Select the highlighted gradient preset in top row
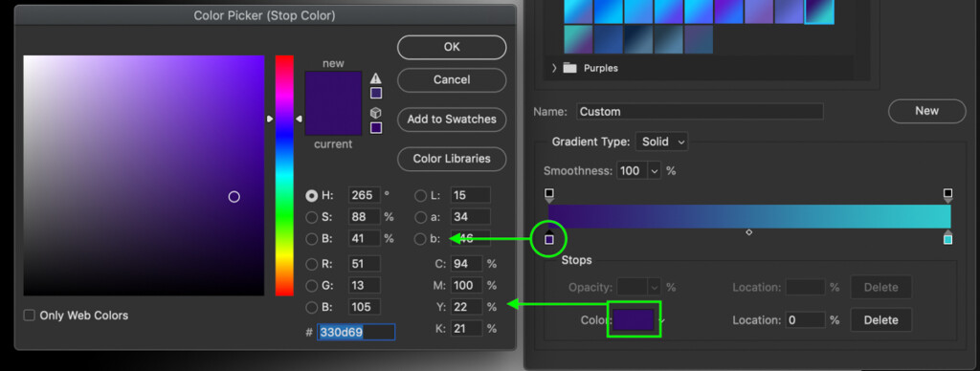Screen dimensions: 980x371 click(x=819, y=11)
